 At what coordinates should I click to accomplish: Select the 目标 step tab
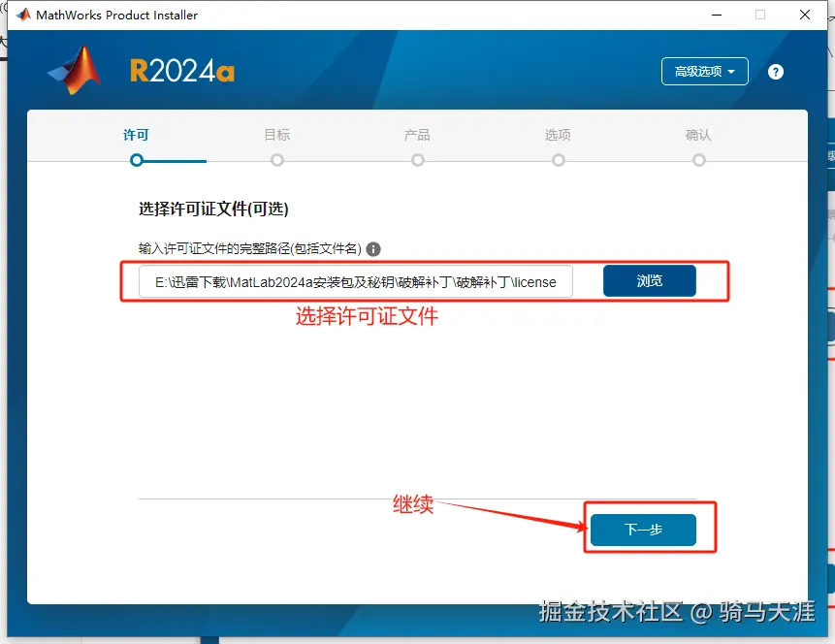point(277,135)
